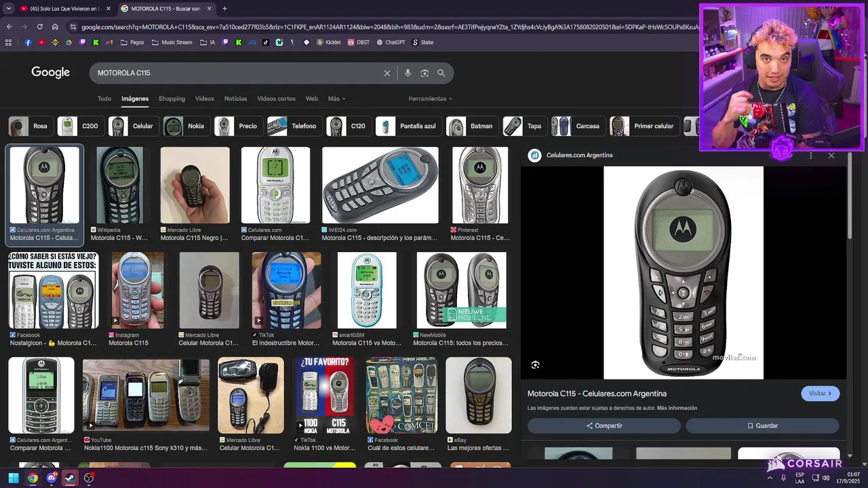Screen dimensions: 868x488
Task: Open the Windows Start menu
Action: 14,478
